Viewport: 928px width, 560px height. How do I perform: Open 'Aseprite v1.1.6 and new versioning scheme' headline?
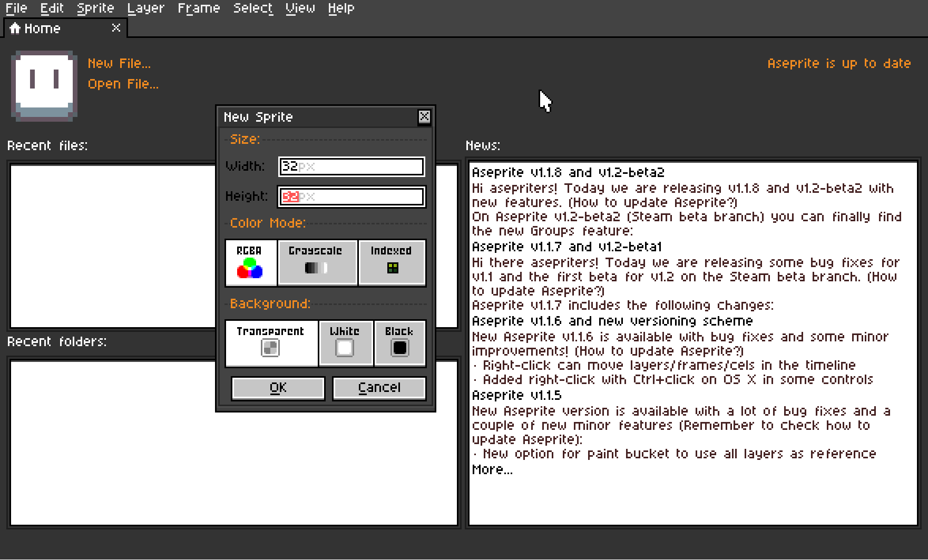pyautogui.click(x=612, y=321)
